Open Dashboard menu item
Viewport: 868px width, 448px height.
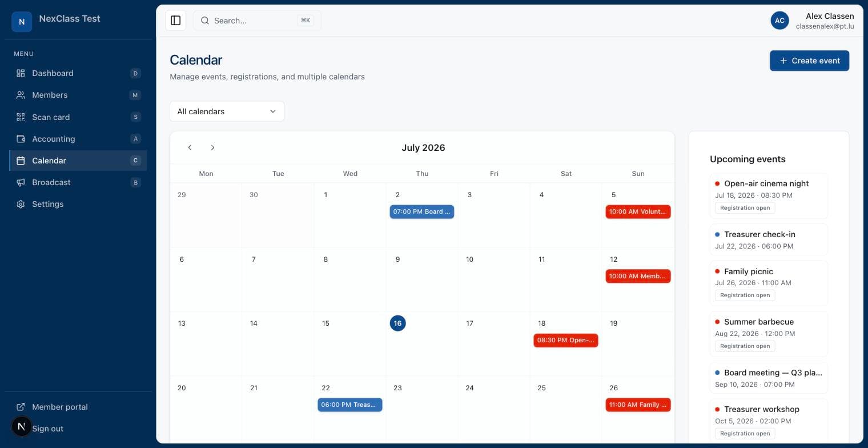pos(78,73)
